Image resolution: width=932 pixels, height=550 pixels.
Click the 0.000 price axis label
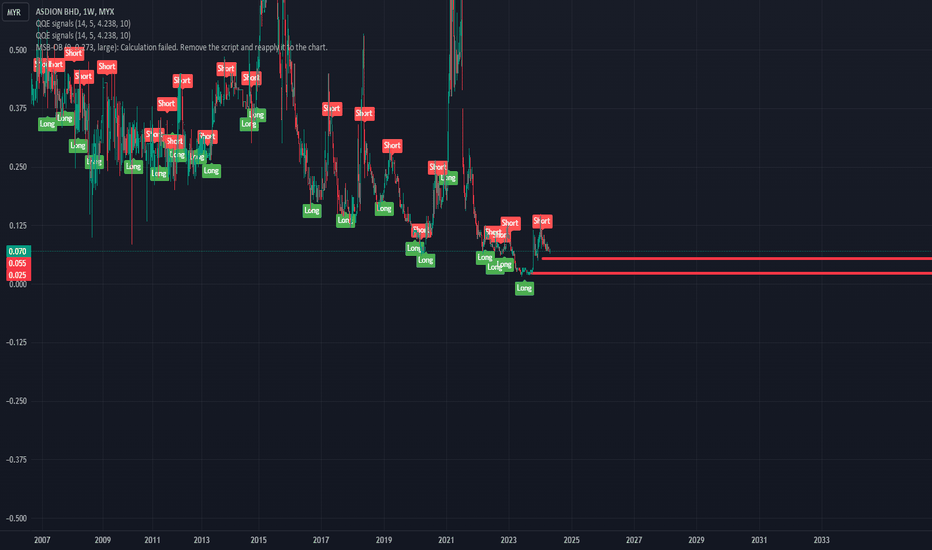coord(18,285)
